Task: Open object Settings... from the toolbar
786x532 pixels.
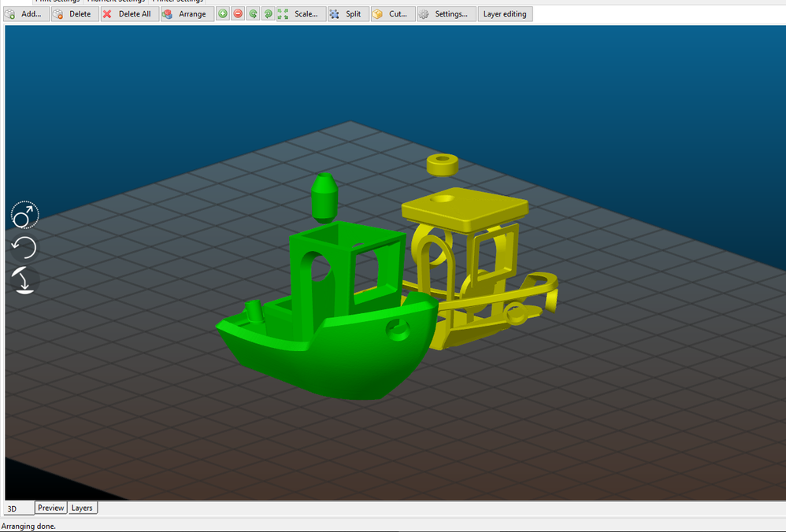Action: [x=446, y=14]
